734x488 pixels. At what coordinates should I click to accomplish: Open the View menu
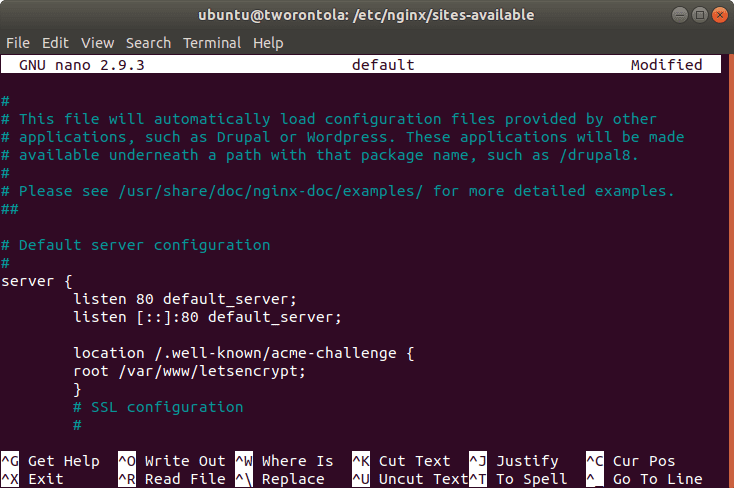tap(97, 43)
